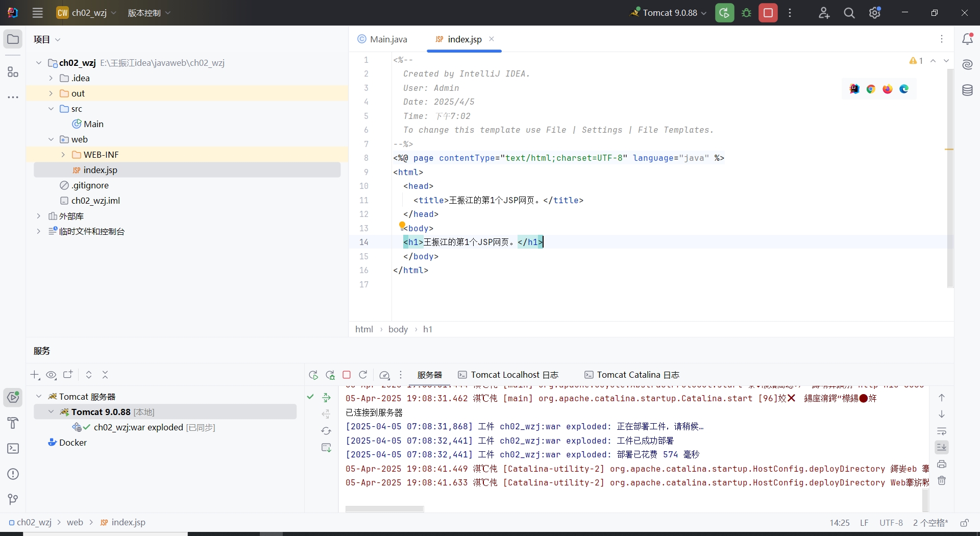Toggle services view options eye icon
The width and height of the screenshot is (980, 536).
coord(51,375)
